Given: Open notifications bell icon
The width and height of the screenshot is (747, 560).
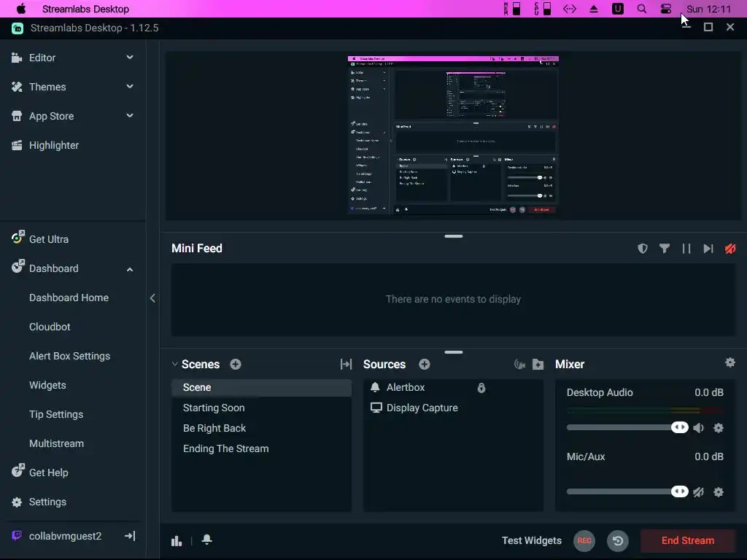Looking at the screenshot, I should [206, 539].
